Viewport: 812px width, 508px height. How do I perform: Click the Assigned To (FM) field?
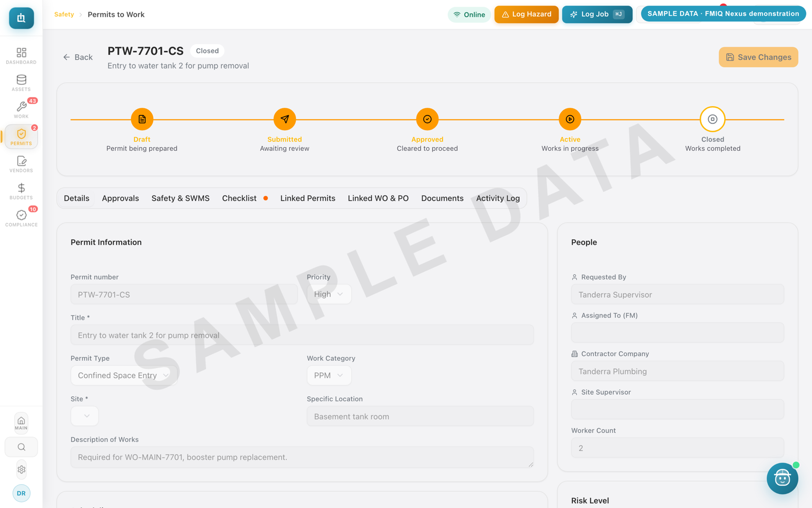click(x=678, y=333)
